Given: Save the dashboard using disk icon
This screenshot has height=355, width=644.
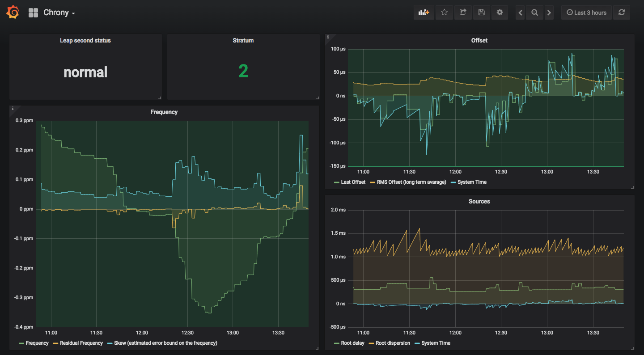Looking at the screenshot, I should (x=481, y=13).
